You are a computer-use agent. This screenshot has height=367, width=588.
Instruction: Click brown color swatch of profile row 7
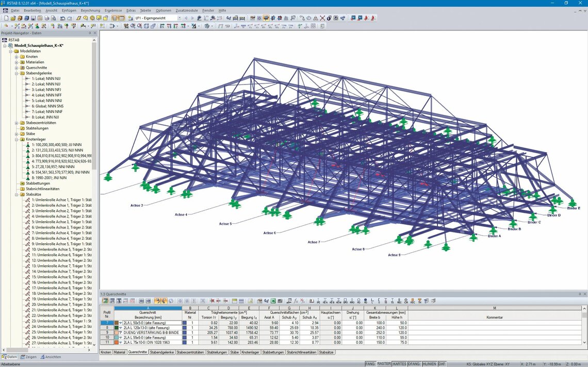pos(116,323)
